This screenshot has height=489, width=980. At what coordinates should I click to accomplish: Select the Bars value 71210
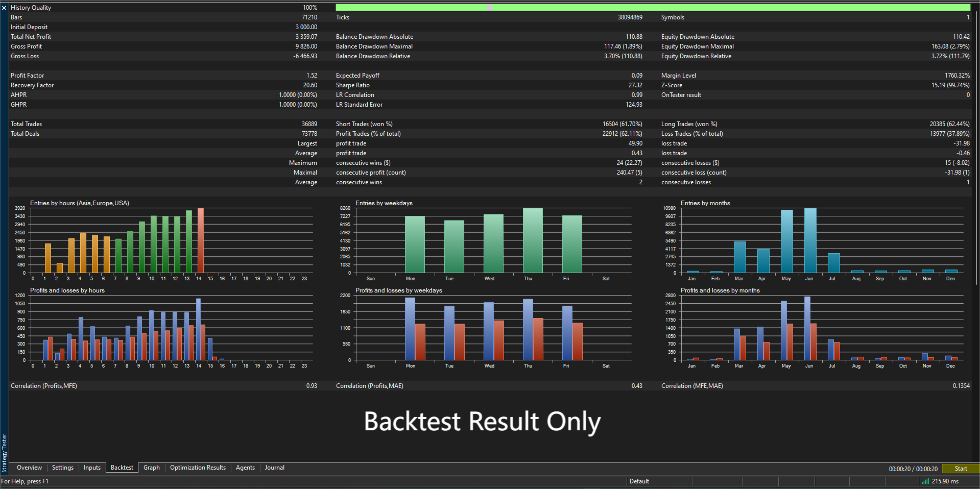309,17
